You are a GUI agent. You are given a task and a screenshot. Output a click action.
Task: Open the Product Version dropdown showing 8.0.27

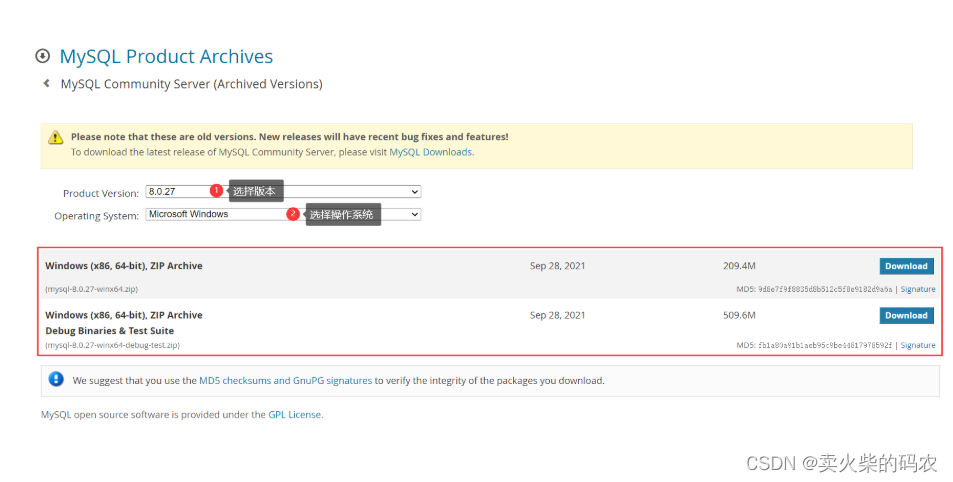click(283, 191)
